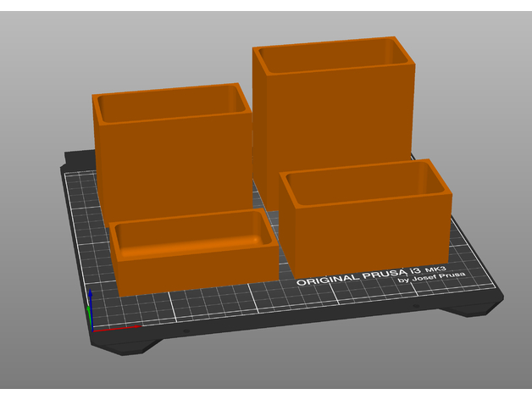Click the 'by Josef Prusa' text
Screen dimensions: 532x400
click(433, 279)
